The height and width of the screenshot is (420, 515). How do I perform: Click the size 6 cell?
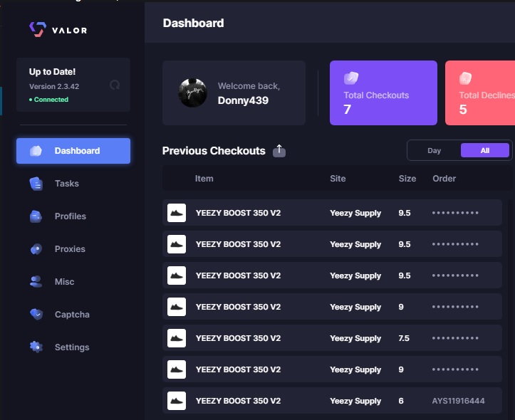[401, 401]
